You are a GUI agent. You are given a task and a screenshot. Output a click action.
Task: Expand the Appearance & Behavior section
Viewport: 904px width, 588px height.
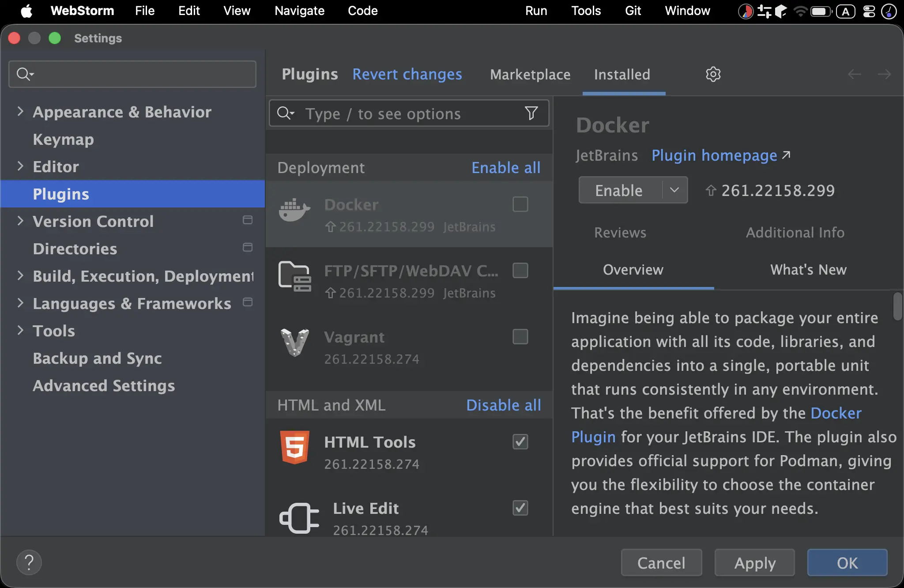tap(20, 111)
